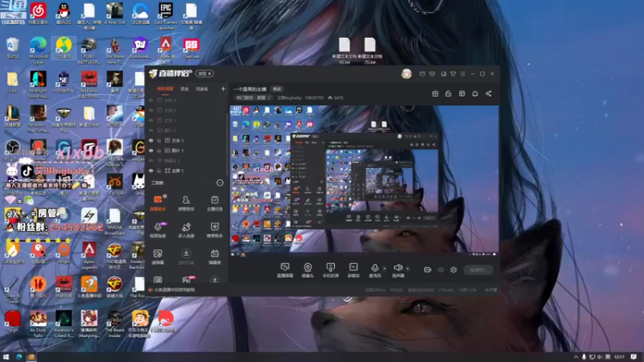Click the IME 英 language indicator in tray
The height and width of the screenshot is (362, 644).
(608, 356)
